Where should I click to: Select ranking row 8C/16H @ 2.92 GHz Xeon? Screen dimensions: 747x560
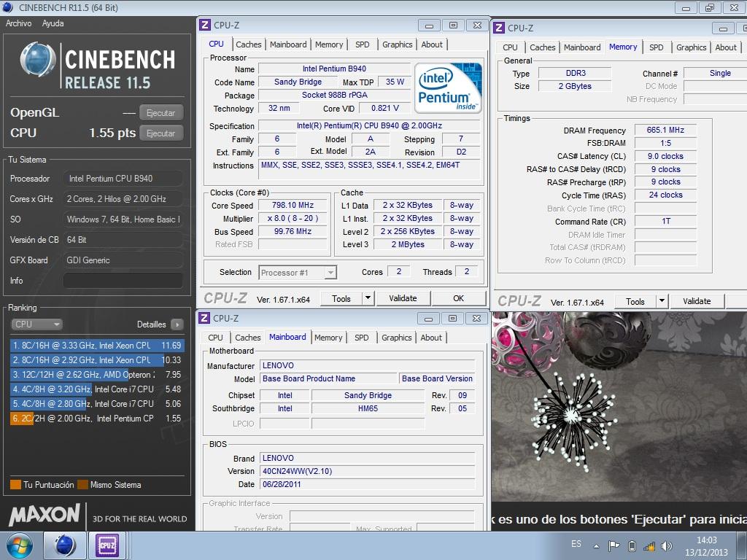(x=97, y=360)
